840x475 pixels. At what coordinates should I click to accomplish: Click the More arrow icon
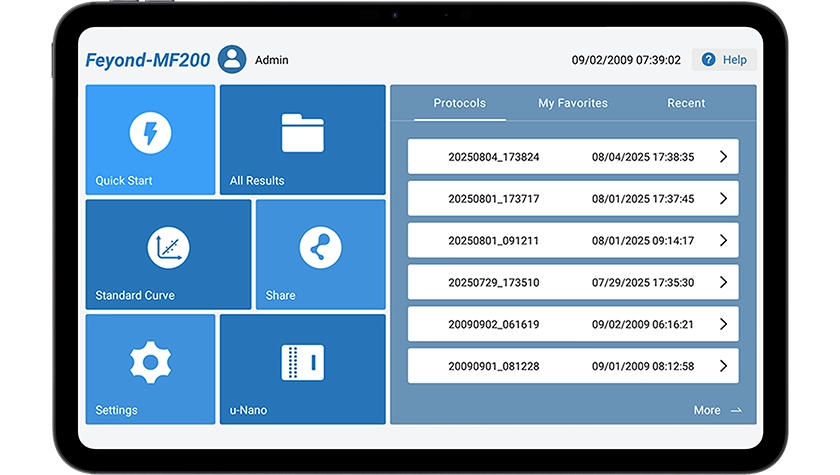click(x=737, y=410)
